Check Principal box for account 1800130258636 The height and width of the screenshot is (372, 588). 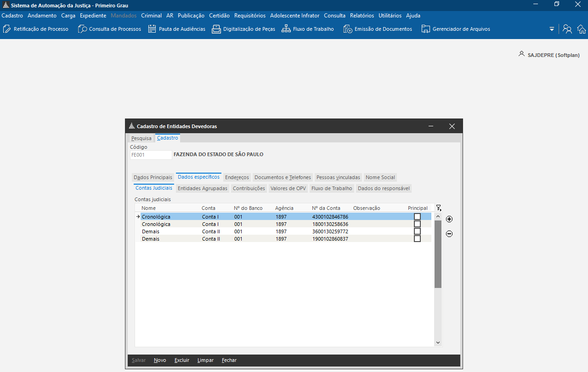click(417, 224)
